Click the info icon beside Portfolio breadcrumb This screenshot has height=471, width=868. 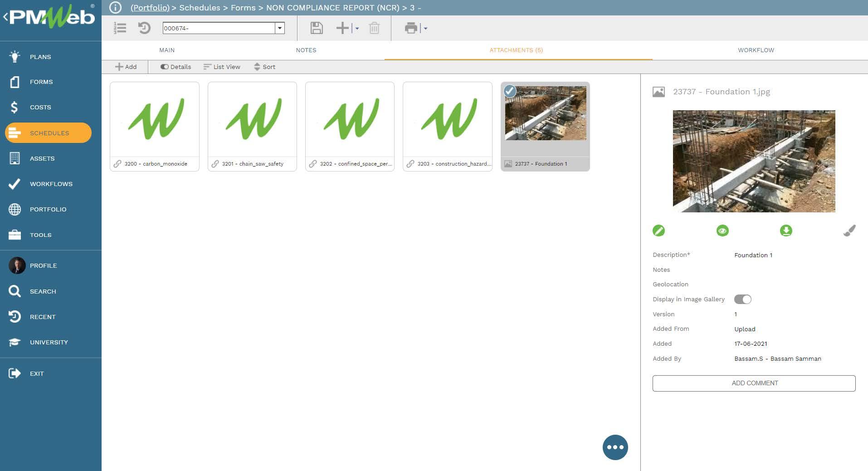coord(115,8)
